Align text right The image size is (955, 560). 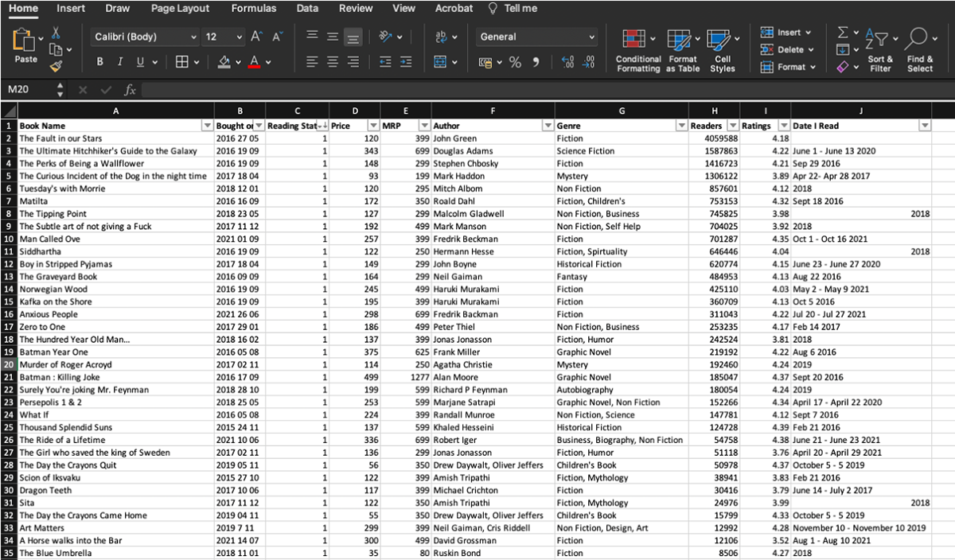[353, 62]
